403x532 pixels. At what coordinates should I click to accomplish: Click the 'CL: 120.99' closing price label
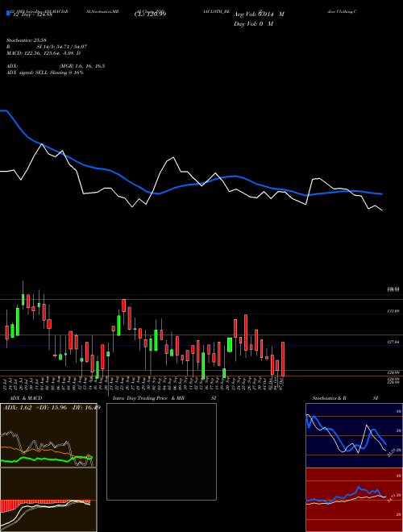[x=150, y=15]
